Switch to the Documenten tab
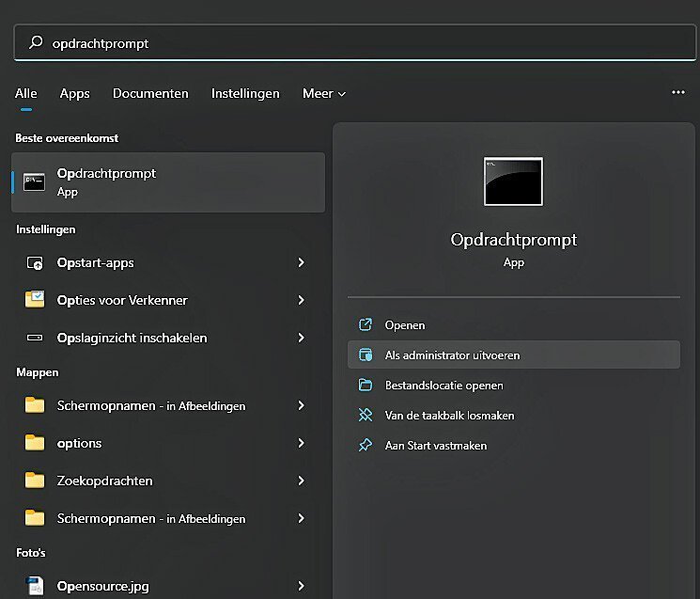The height and width of the screenshot is (599, 700). 150,93
